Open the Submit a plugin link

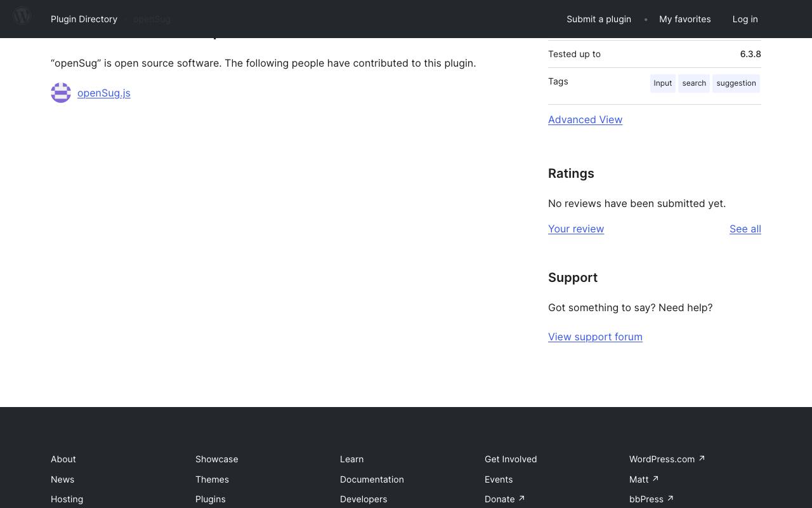pyautogui.click(x=599, y=19)
